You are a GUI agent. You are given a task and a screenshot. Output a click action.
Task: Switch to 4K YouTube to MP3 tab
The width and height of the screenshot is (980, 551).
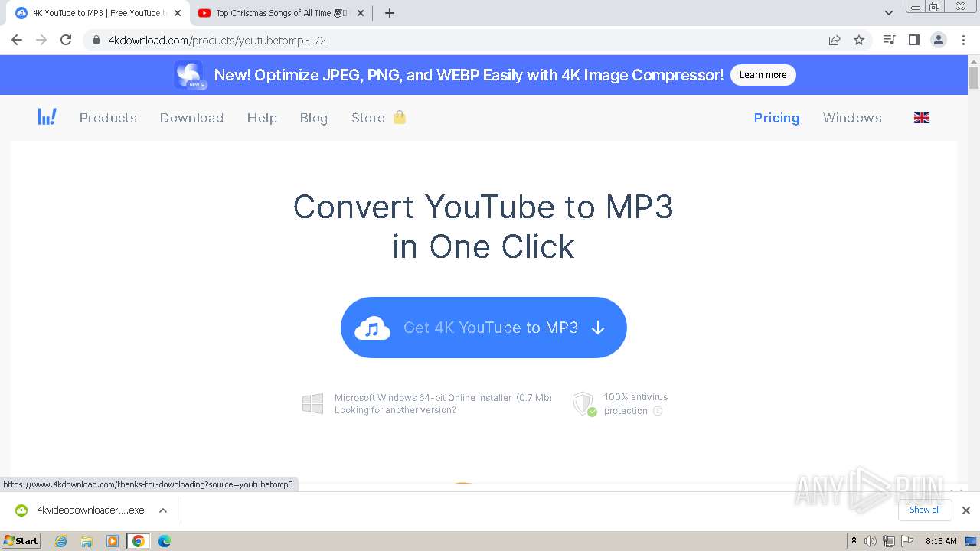coord(98,13)
